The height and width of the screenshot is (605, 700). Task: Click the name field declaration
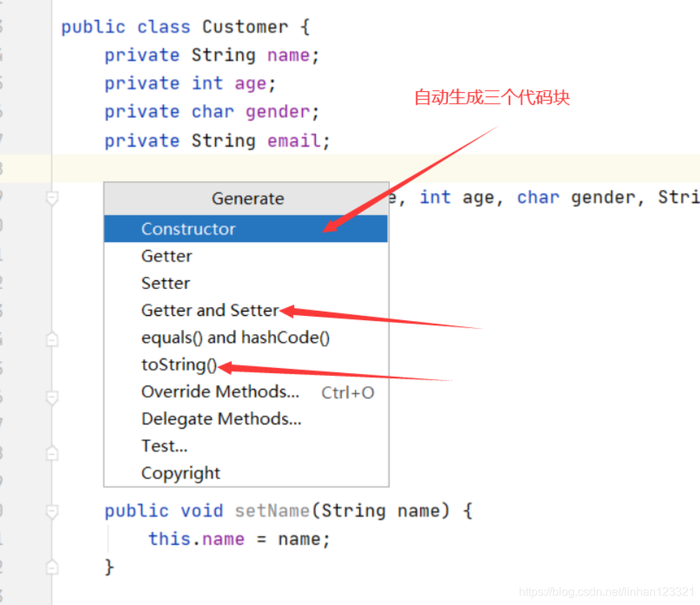click(288, 55)
